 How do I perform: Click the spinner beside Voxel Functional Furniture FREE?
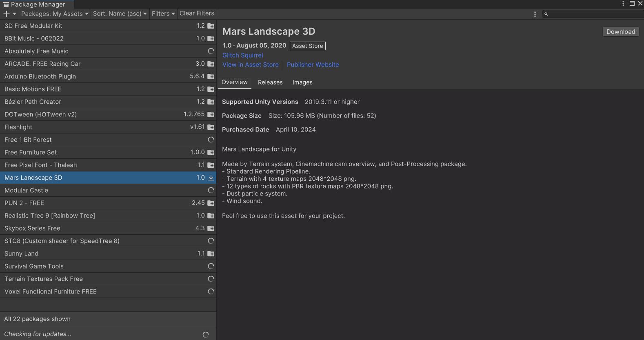point(211,291)
